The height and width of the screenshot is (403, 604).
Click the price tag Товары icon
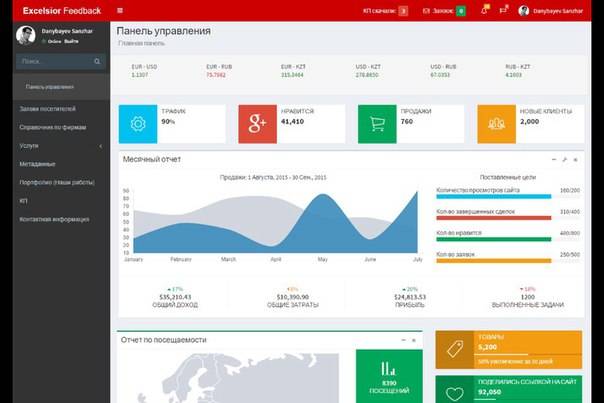tap(455, 348)
